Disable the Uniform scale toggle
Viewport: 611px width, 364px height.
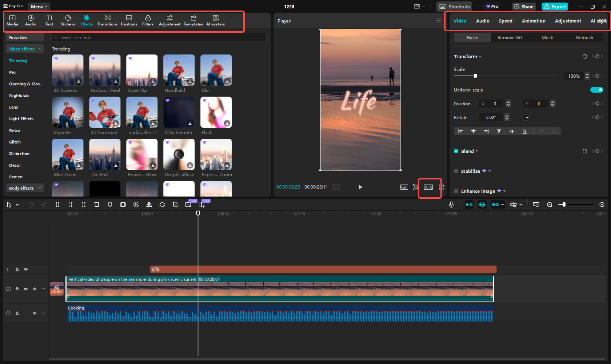click(x=597, y=90)
